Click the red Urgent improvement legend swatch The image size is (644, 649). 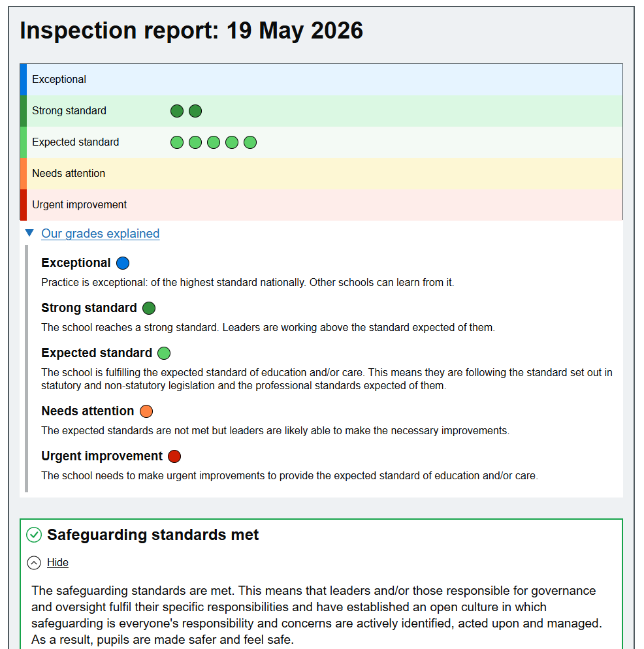[174, 456]
